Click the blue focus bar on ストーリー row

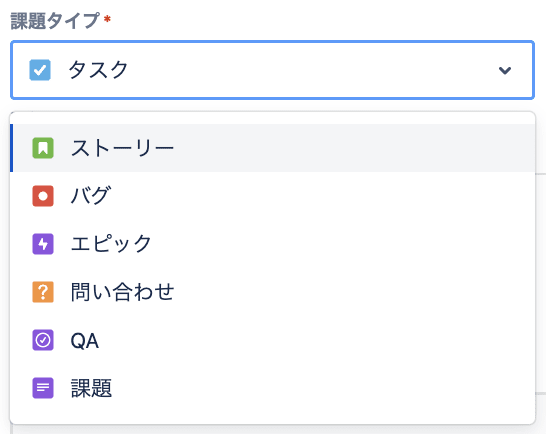(x=11, y=148)
